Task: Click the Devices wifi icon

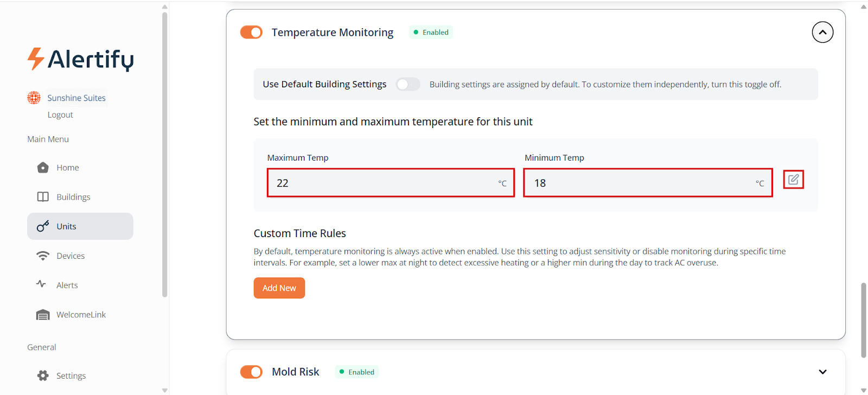Action: click(43, 256)
